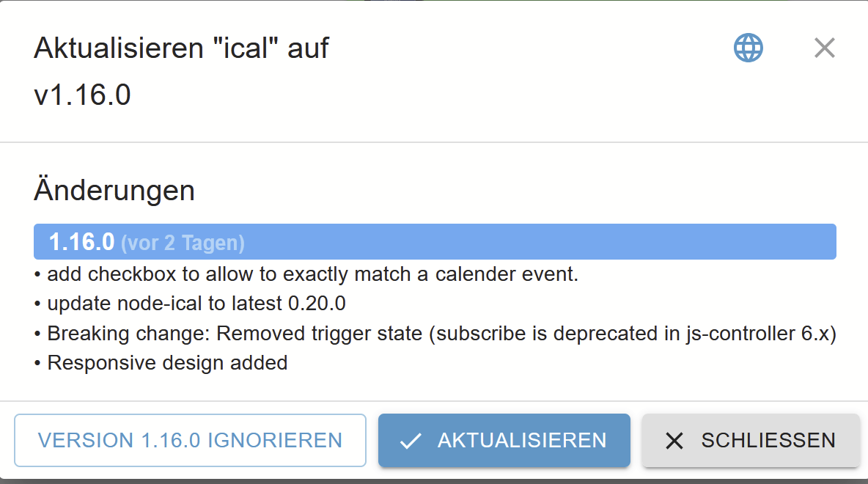Image resolution: width=868 pixels, height=484 pixels.
Task: Dismiss dialog with top-right X icon
Action: [x=824, y=48]
